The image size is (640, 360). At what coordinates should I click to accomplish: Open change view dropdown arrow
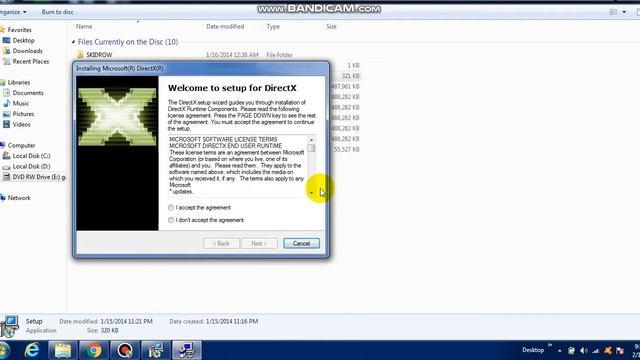click(x=624, y=12)
